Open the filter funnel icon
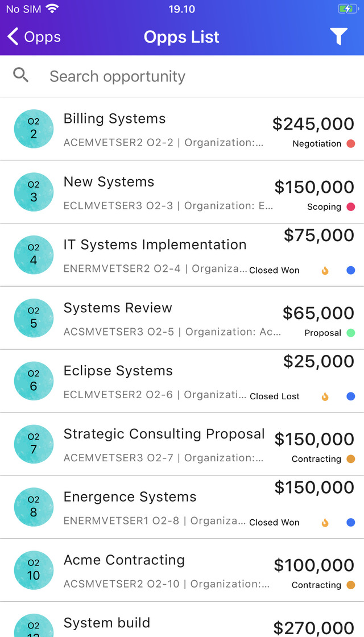 [x=338, y=37]
